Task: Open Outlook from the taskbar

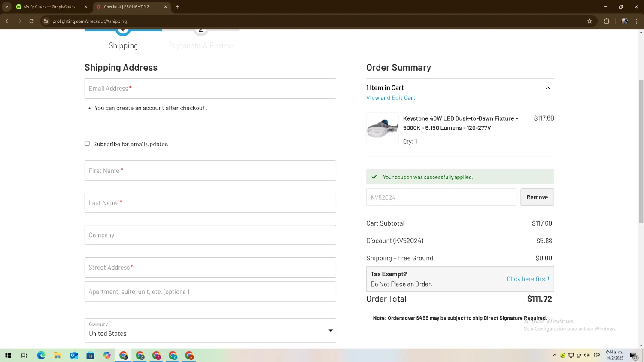Action: pos(74,356)
